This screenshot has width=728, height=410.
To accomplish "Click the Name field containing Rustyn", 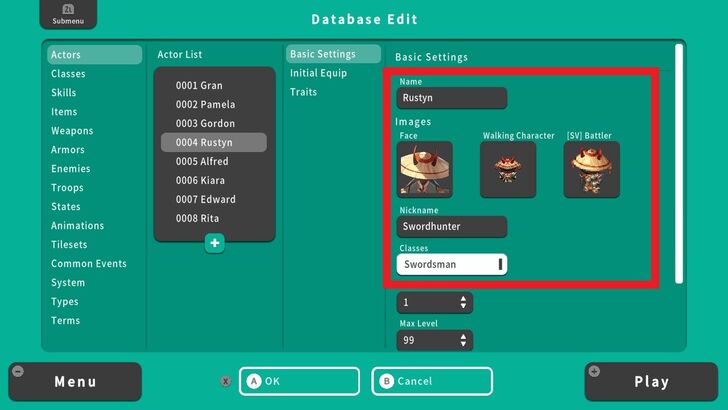I will point(450,98).
